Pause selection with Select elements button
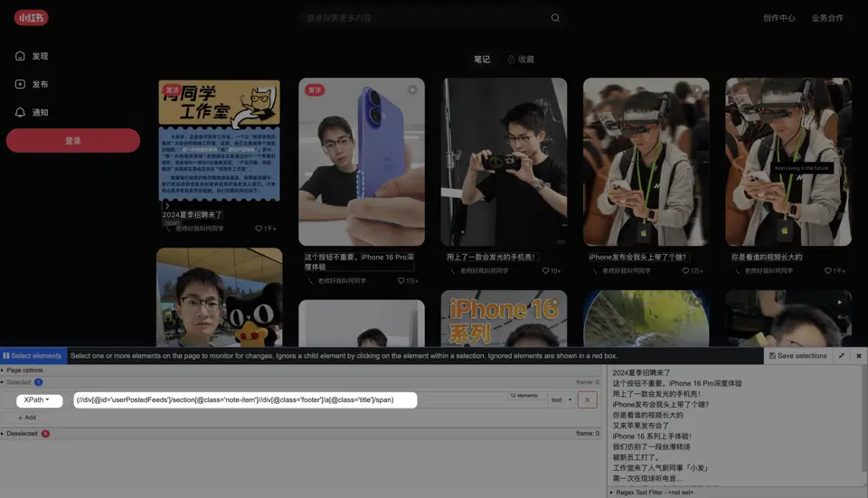Image resolution: width=868 pixels, height=498 pixels. pos(33,356)
